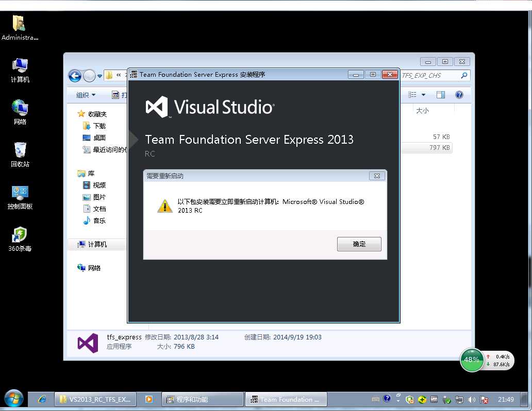The width and height of the screenshot is (532, 411).
Task: Open the 360 security shield tray icon
Action: click(410, 400)
